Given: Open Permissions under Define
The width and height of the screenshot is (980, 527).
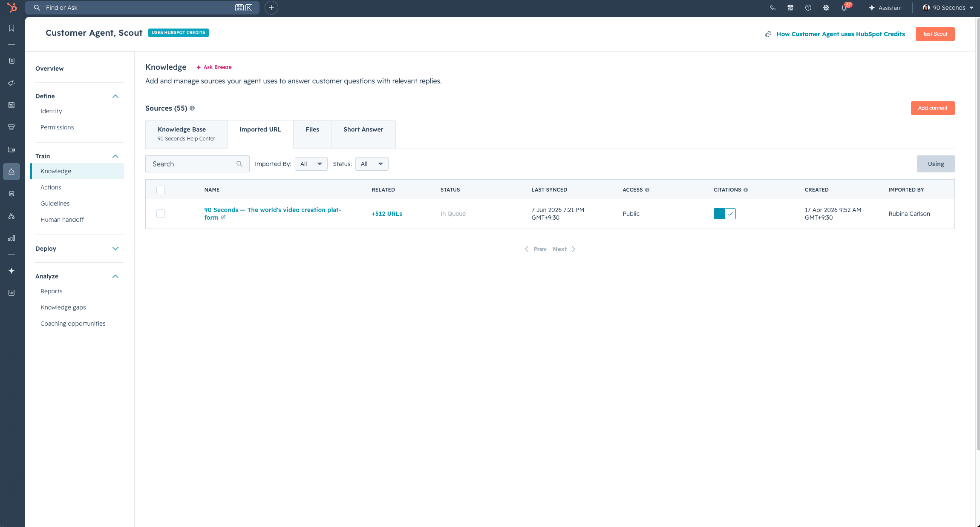Looking at the screenshot, I should click(57, 127).
